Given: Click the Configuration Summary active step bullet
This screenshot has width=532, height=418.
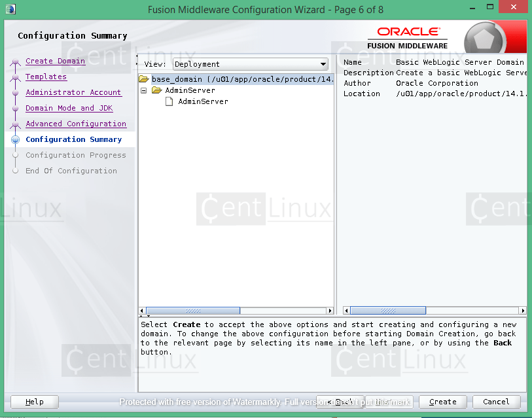Looking at the screenshot, I should tap(15, 139).
